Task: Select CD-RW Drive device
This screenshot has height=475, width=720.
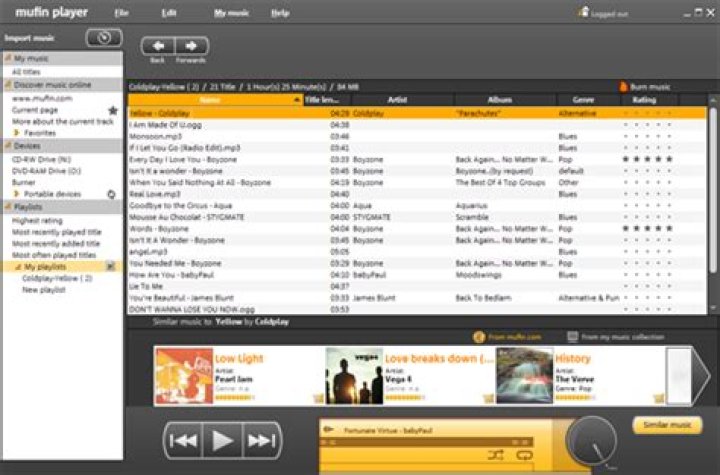Action: (41, 159)
